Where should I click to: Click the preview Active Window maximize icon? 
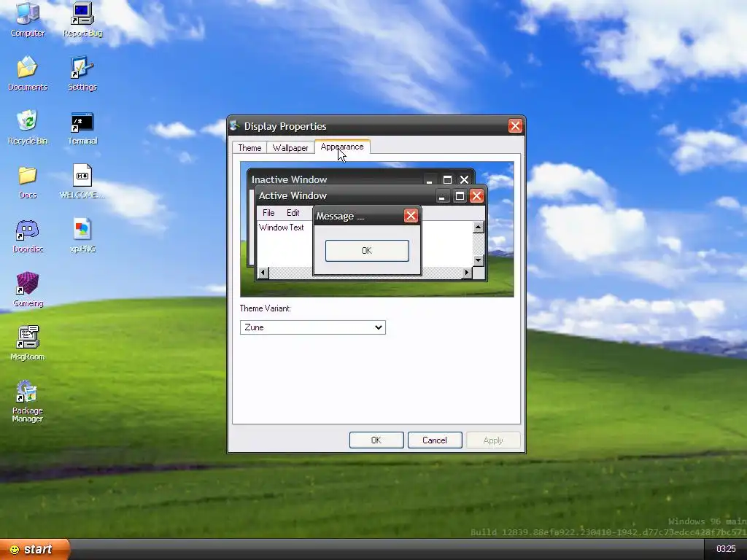tap(460, 195)
